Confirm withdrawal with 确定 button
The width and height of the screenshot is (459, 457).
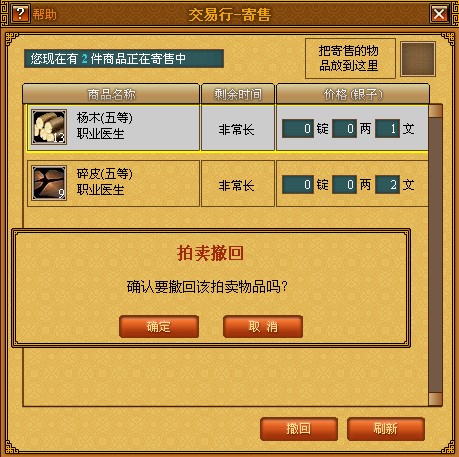(159, 327)
